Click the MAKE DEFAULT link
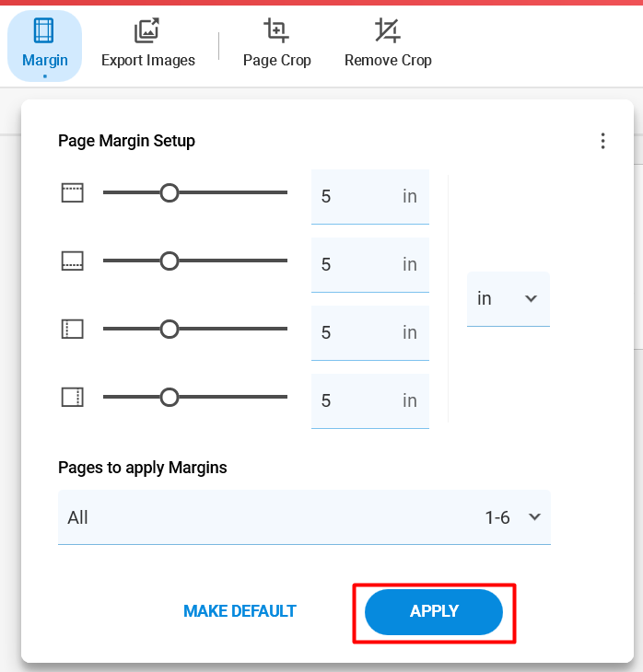 coord(240,611)
